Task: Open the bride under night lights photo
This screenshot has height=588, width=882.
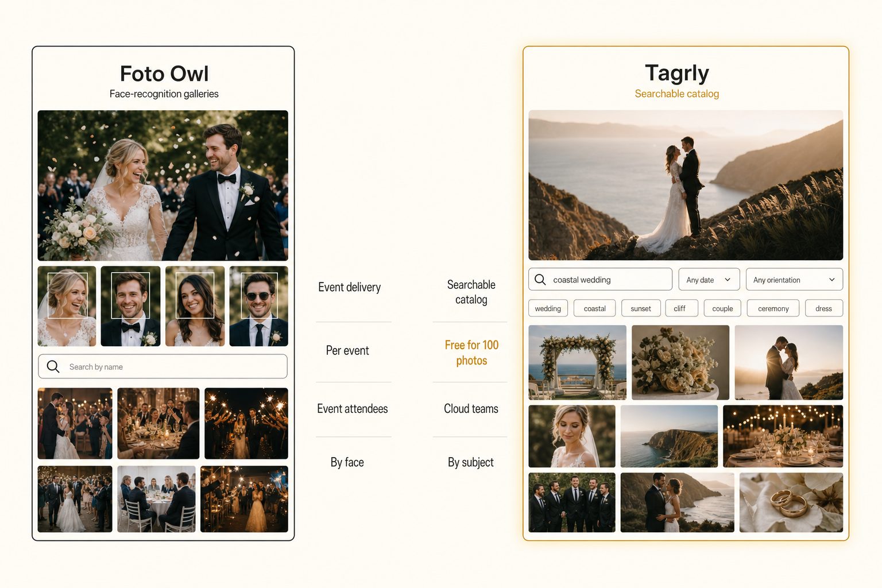Action: pos(244,499)
